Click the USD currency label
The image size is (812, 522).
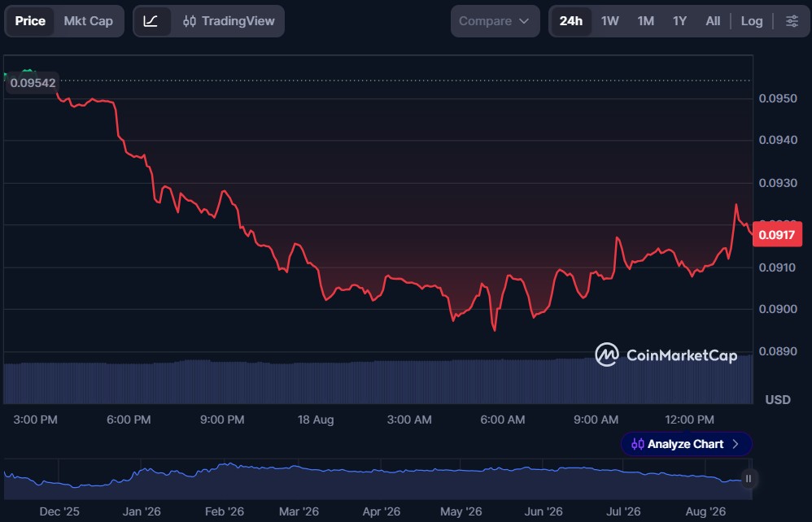(x=778, y=399)
